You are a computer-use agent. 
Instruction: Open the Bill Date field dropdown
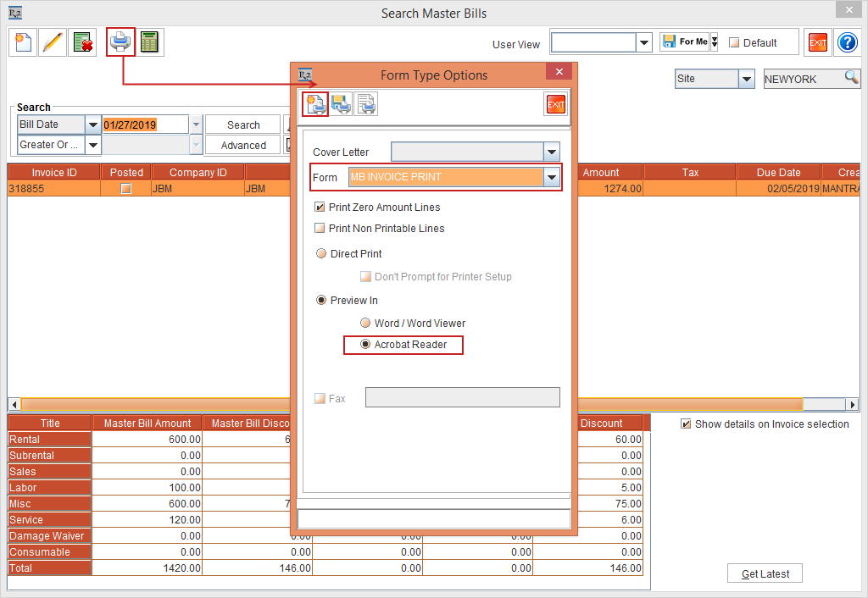[x=93, y=124]
